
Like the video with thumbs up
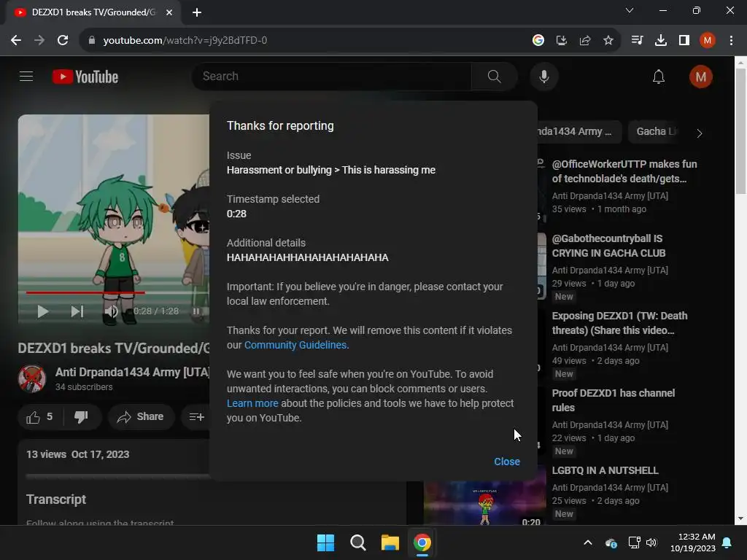[40, 417]
